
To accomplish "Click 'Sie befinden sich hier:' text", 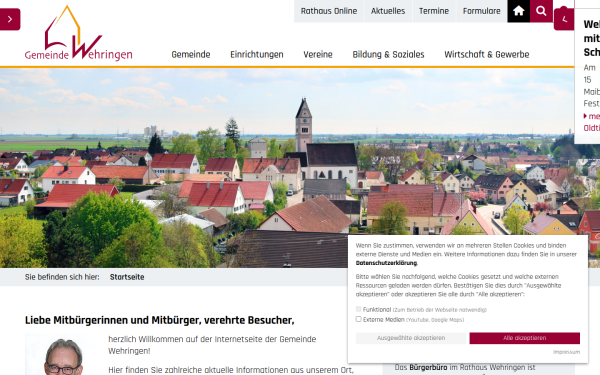I will click(x=62, y=277).
